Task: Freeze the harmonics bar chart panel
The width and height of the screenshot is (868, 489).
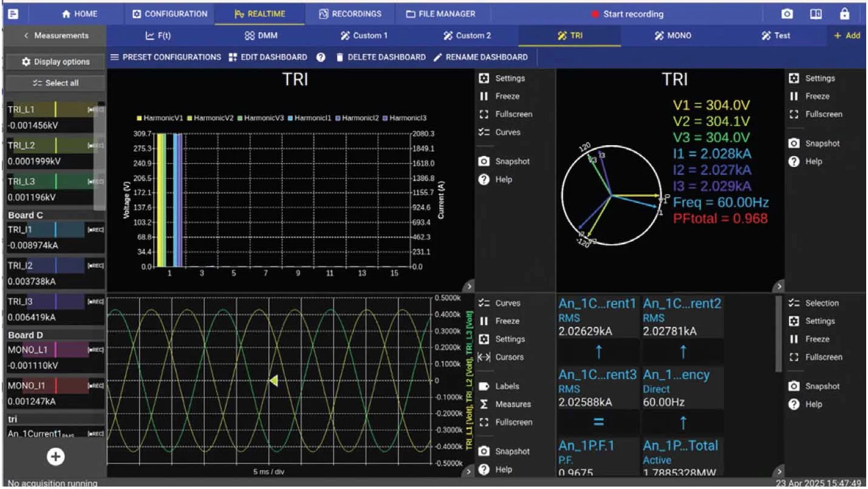Action: 501,96
